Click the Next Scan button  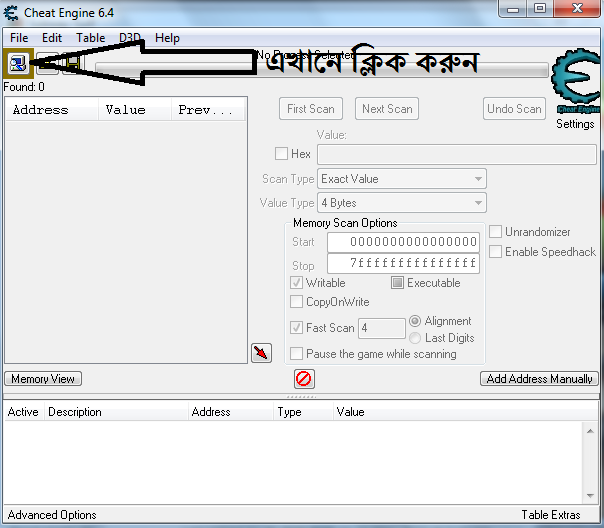[x=387, y=109]
